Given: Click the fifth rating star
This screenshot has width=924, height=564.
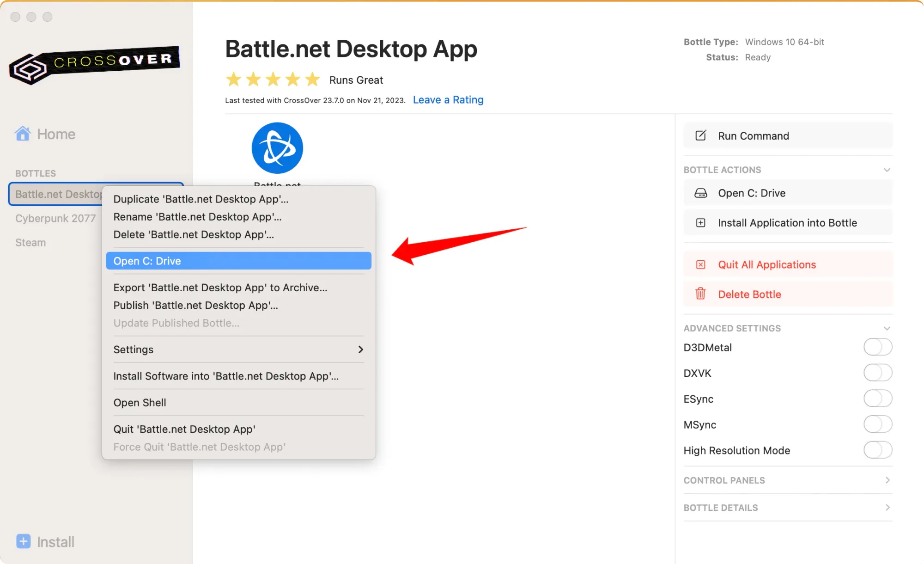Looking at the screenshot, I should pyautogui.click(x=313, y=80).
